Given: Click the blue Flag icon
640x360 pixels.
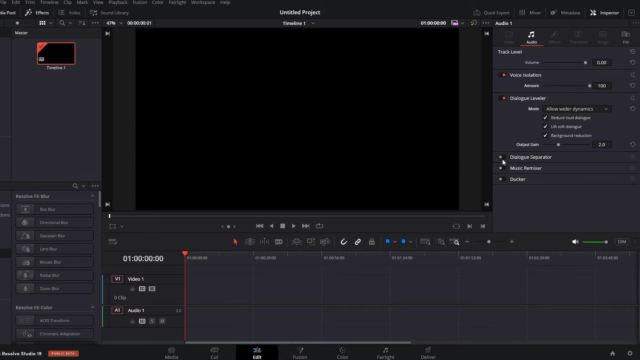Looking at the screenshot, I should click(387, 242).
